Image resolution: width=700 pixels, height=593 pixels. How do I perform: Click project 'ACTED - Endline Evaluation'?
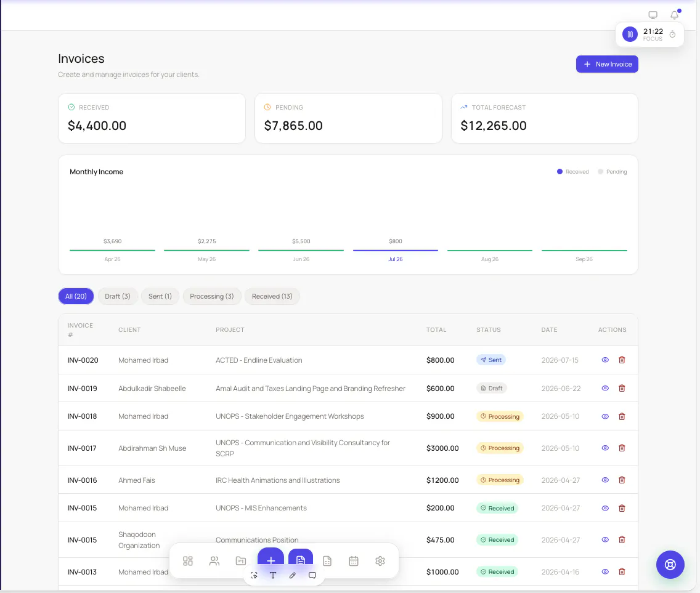(x=259, y=360)
